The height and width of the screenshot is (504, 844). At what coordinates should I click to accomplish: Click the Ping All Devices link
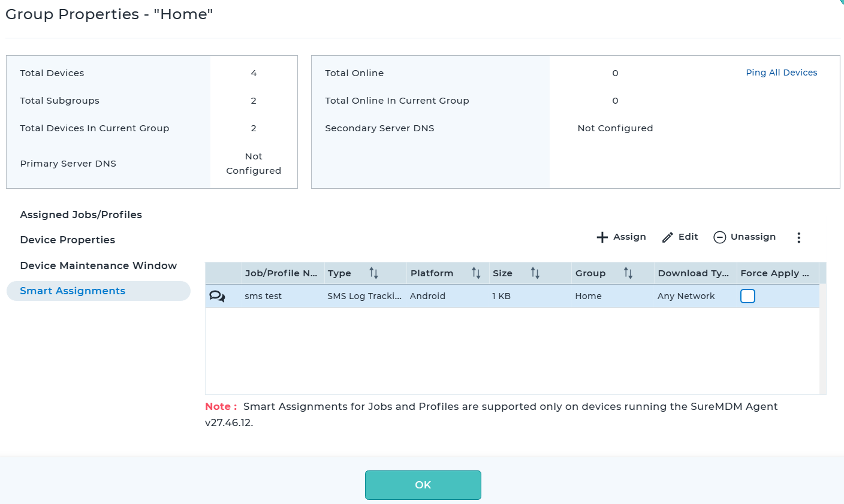pos(781,73)
